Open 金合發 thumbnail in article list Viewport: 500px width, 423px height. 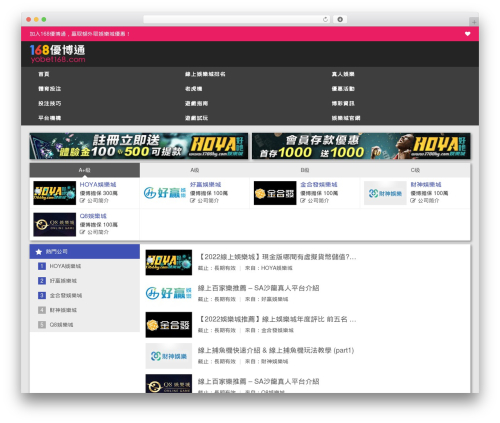click(x=169, y=325)
